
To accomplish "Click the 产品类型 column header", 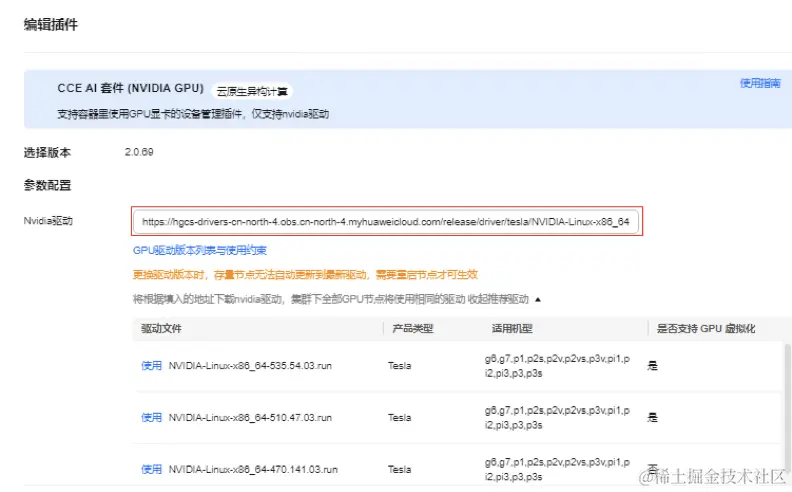I will (413, 328).
